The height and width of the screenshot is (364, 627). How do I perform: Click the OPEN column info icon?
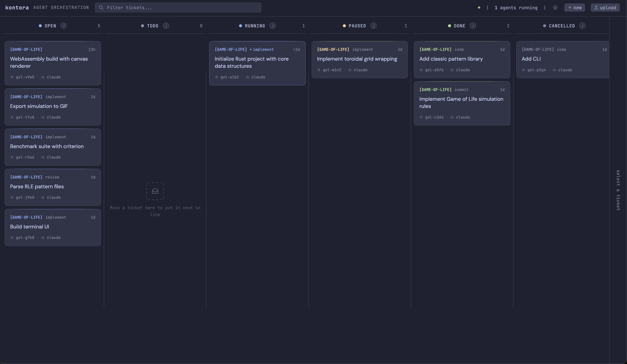64,26
